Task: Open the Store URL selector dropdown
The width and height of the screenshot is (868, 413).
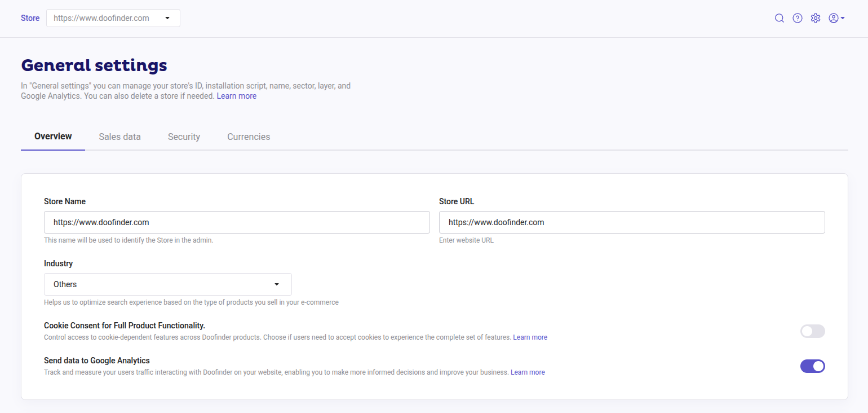Action: [167, 17]
